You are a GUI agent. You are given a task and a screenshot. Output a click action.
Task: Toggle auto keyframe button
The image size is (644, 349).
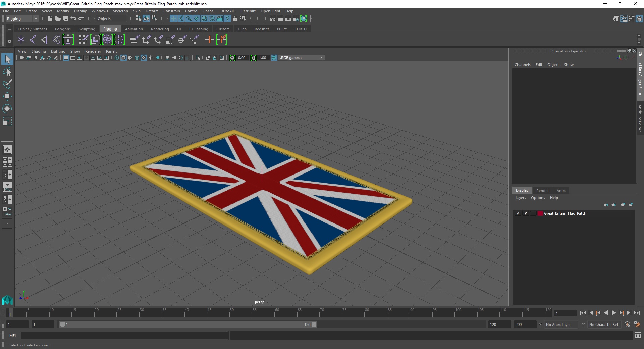pos(627,325)
